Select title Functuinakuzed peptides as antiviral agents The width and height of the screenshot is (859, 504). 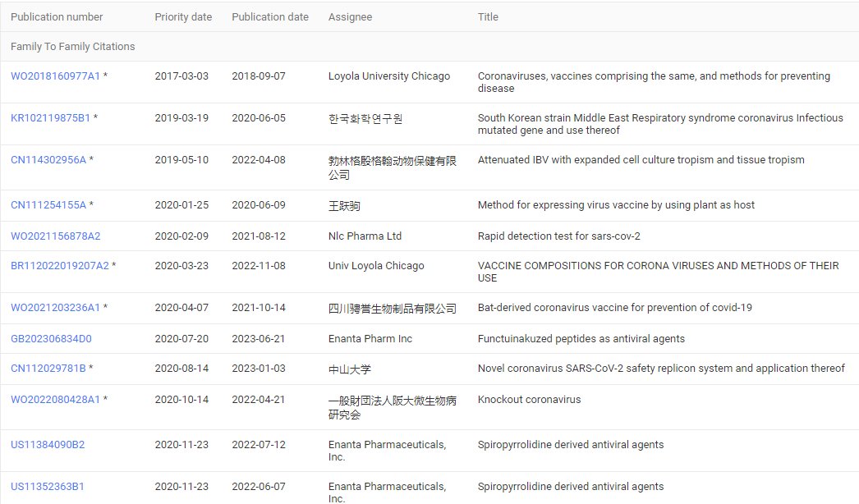coord(581,338)
